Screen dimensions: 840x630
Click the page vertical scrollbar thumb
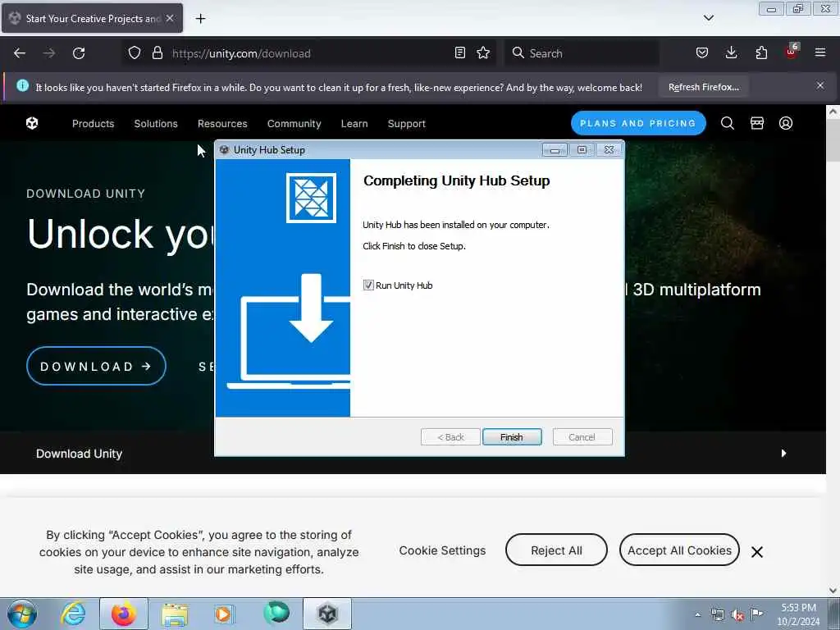pos(833,141)
